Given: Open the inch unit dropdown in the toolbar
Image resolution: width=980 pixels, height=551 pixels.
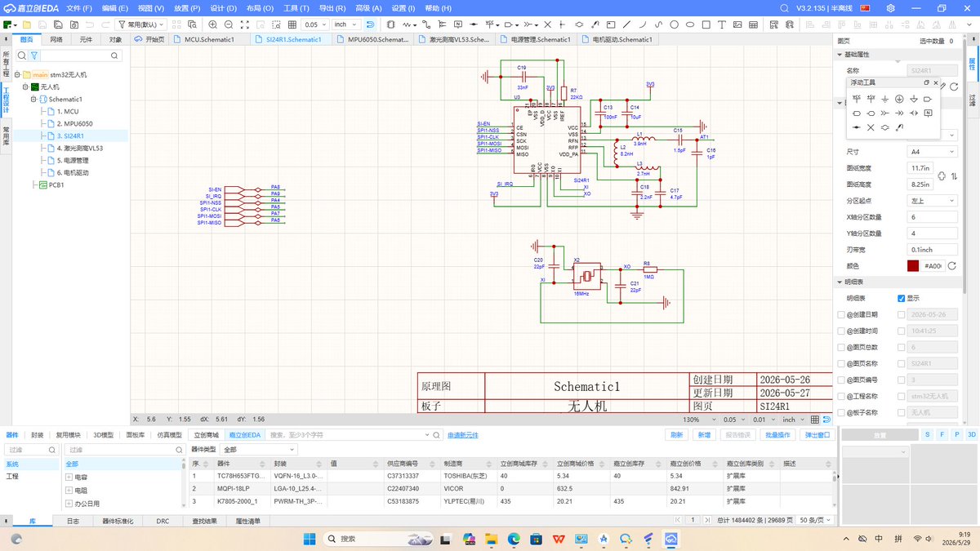Looking at the screenshot, I should pyautogui.click(x=345, y=24).
